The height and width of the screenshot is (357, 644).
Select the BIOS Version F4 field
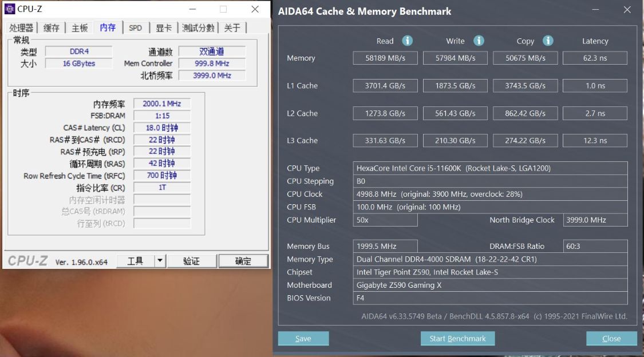491,297
